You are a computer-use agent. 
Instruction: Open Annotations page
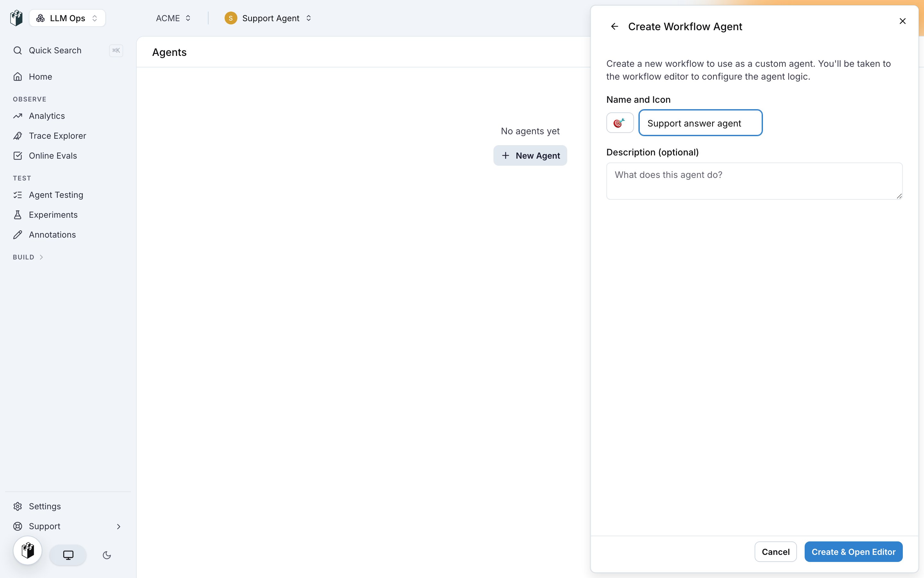pyautogui.click(x=68, y=235)
